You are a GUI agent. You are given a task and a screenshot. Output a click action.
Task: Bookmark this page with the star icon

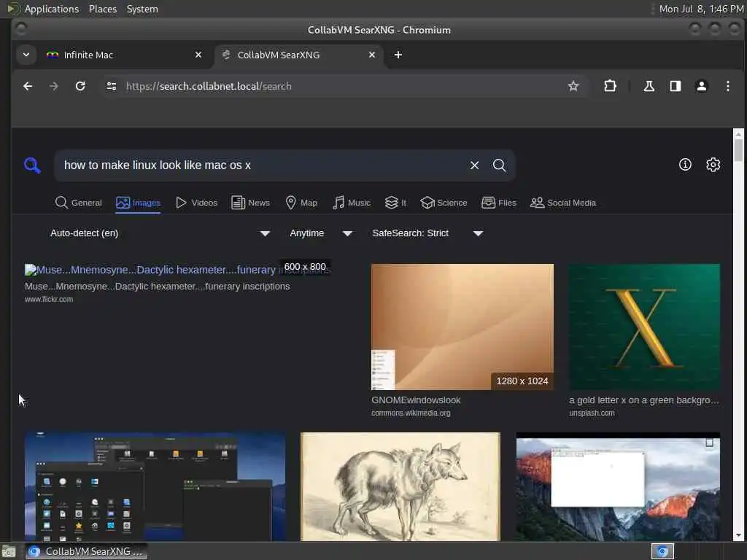tap(573, 86)
